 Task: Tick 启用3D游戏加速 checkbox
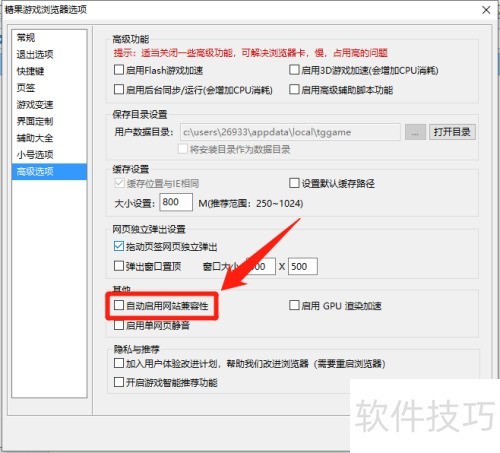click(x=294, y=70)
